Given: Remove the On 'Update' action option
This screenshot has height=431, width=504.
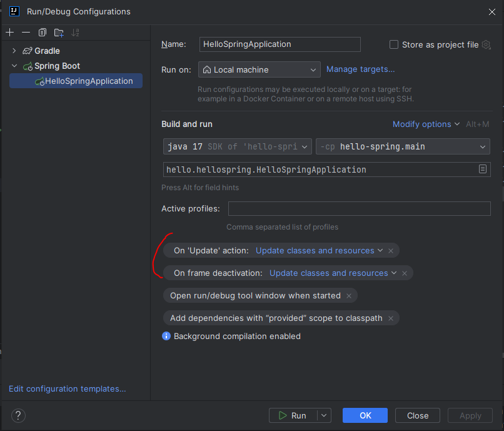Looking at the screenshot, I should [391, 251].
